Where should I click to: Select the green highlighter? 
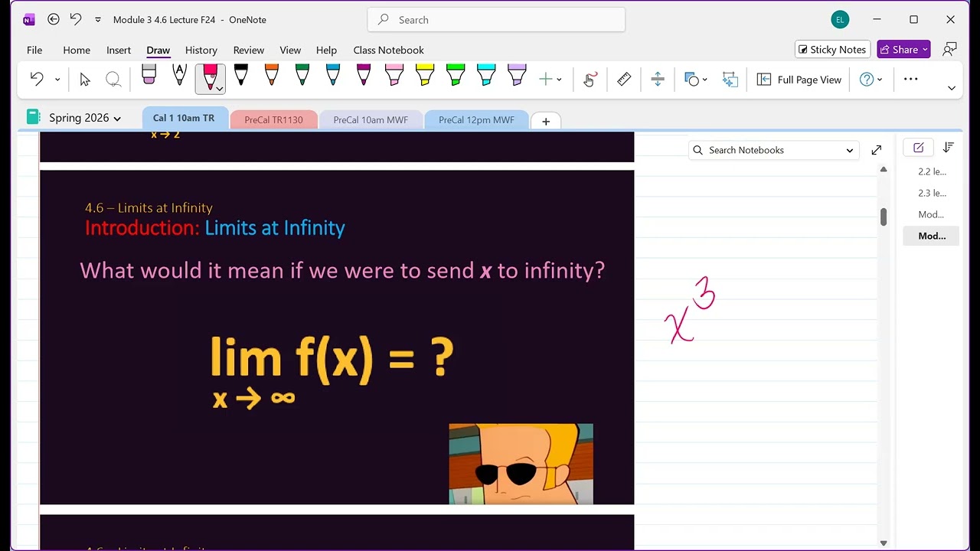(456, 75)
